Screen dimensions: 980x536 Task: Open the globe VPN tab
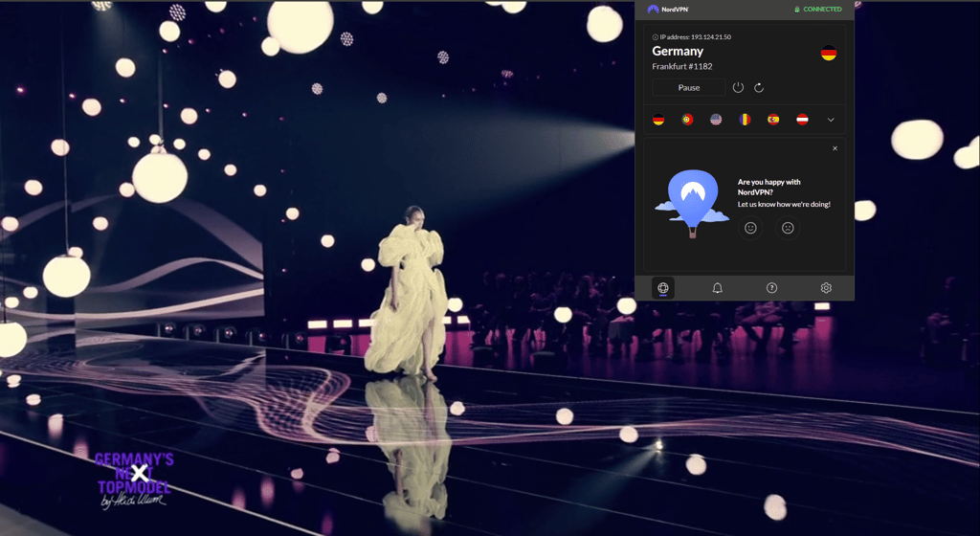point(663,288)
